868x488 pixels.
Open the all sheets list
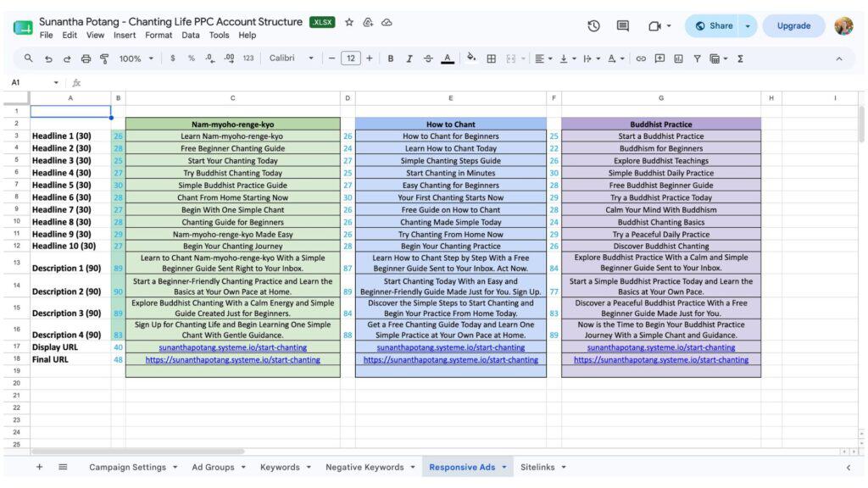pos(63,467)
